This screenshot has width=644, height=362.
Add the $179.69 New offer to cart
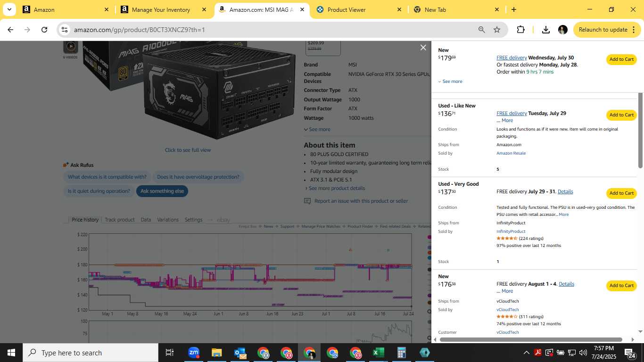(x=621, y=59)
